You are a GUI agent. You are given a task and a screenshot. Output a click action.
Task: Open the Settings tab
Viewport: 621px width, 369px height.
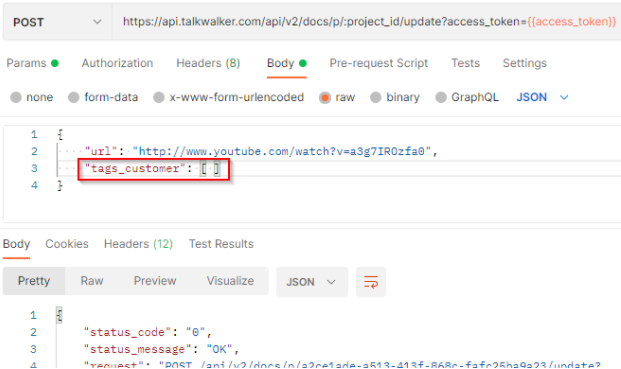pyautogui.click(x=524, y=63)
